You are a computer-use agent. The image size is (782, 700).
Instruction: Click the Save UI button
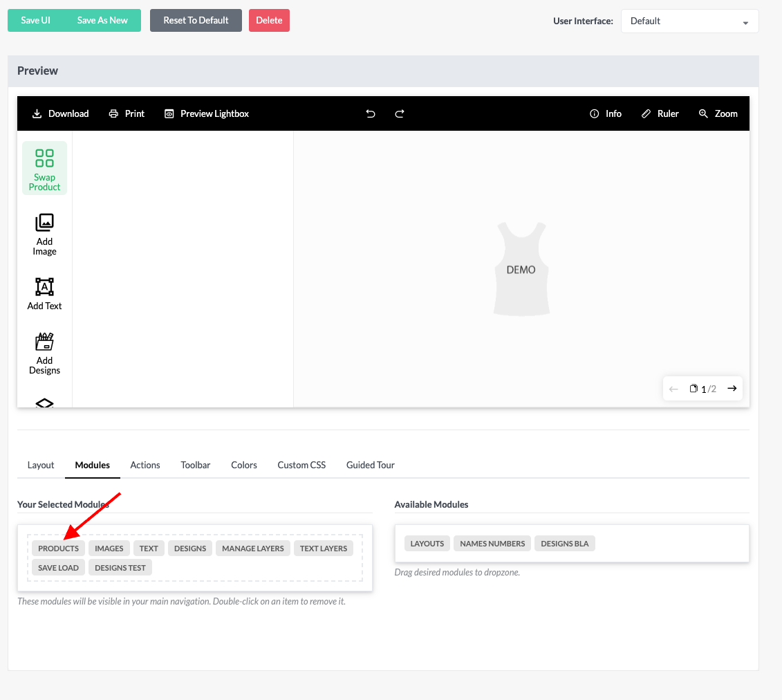click(35, 21)
